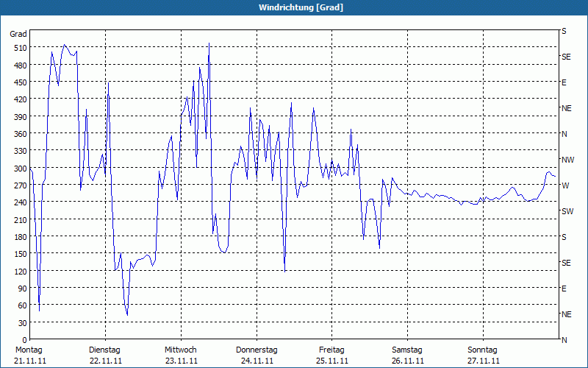The image size is (588, 368).
Task: Select the 330 y-axis value
Action: pyautogui.click(x=21, y=151)
